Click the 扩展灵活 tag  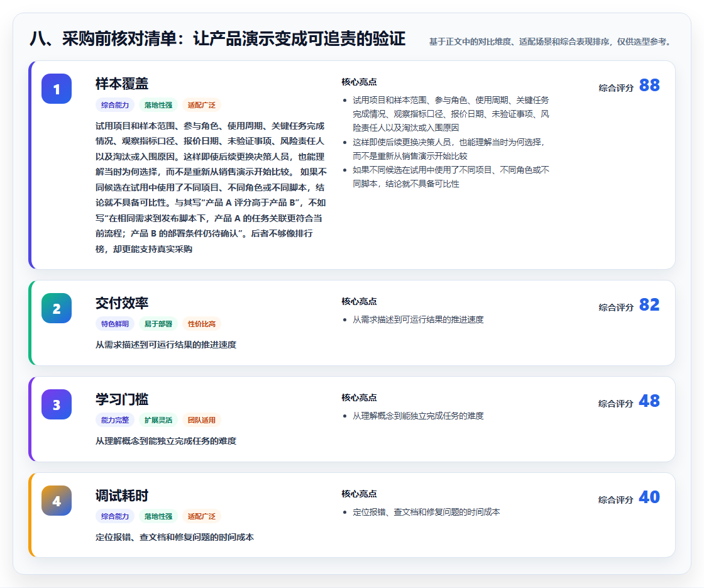pos(158,420)
